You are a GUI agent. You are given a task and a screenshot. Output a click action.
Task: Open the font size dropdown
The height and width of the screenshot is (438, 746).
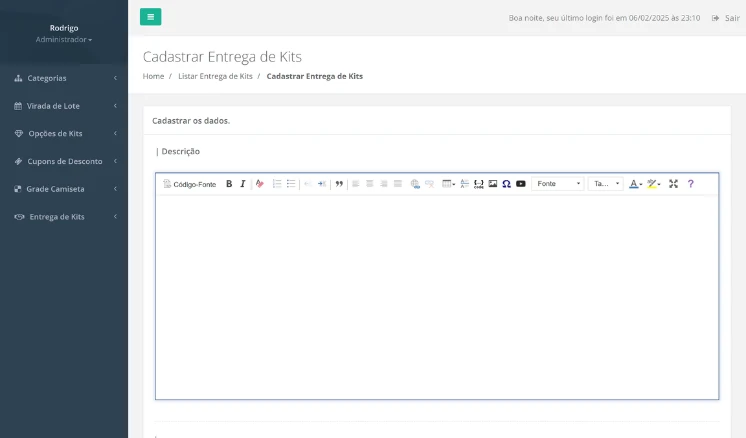[605, 184]
